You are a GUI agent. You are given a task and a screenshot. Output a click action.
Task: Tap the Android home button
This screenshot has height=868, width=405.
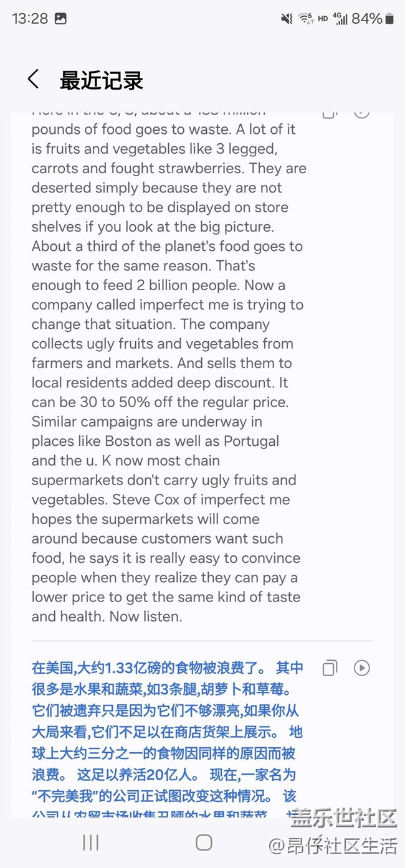coord(204,842)
